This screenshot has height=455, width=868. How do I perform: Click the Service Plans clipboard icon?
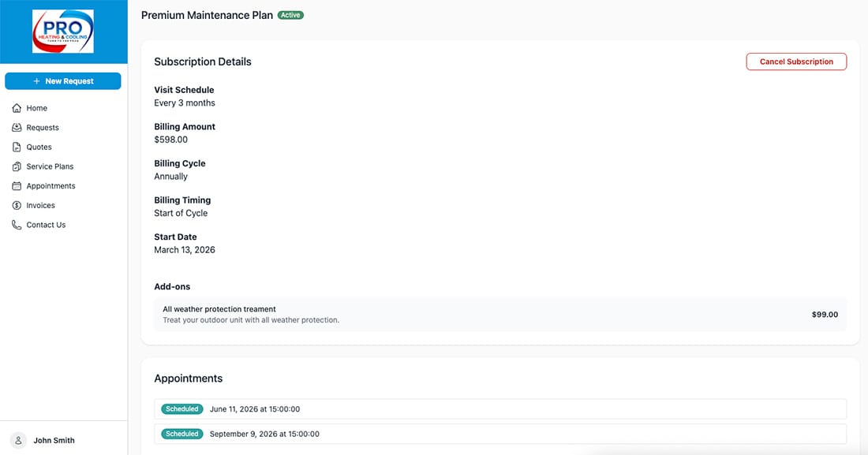pos(17,166)
